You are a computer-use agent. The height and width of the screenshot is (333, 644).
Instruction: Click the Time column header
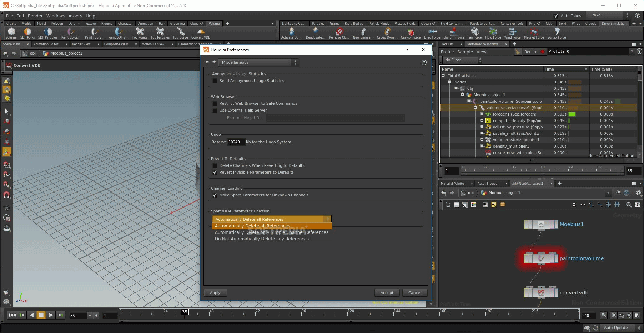[565, 69]
